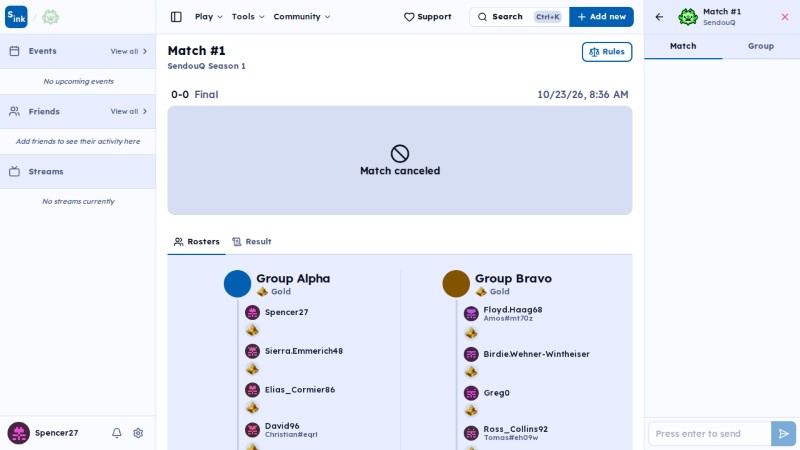Click the green SendouQ mascot icon in header
800x450 pixels.
click(x=51, y=17)
